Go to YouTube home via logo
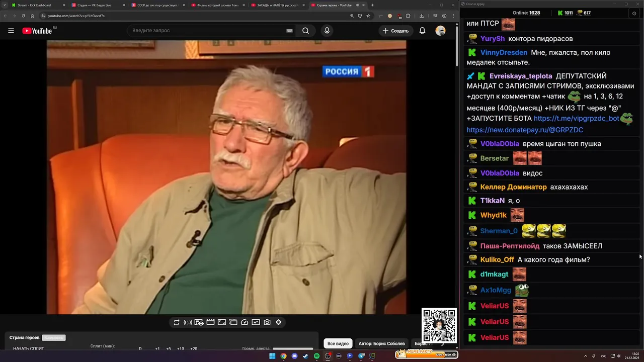This screenshot has width=644, height=362. [37, 31]
